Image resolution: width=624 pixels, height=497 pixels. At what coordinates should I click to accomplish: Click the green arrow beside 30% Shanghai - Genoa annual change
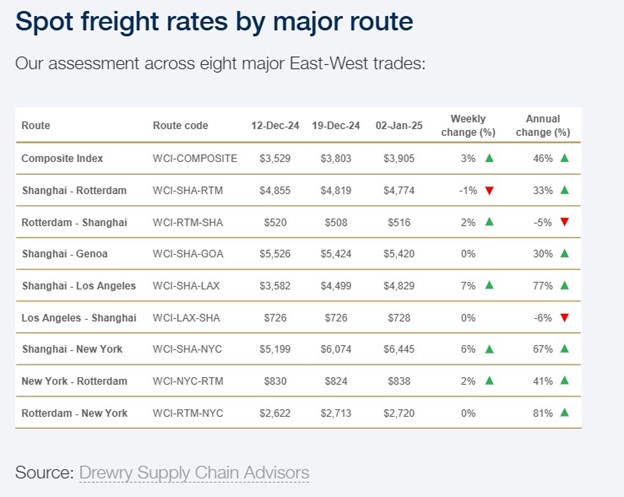[x=565, y=254]
